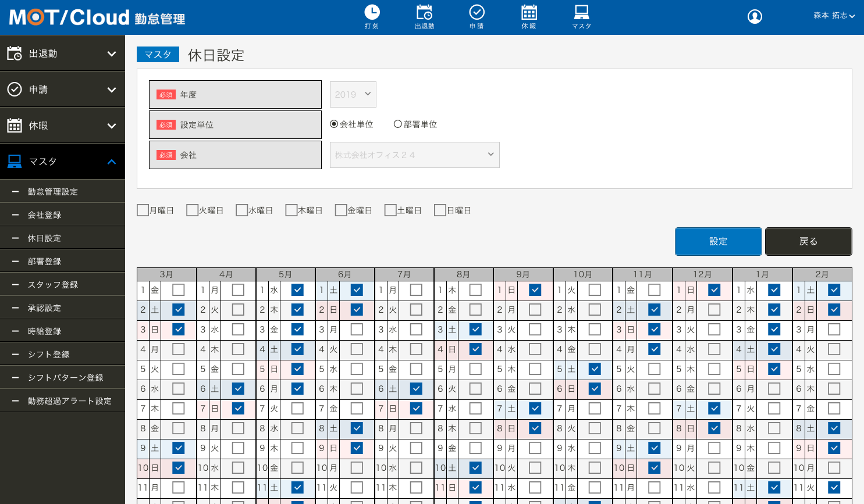Open the 出退勤 icon in top navigation

coord(424,13)
